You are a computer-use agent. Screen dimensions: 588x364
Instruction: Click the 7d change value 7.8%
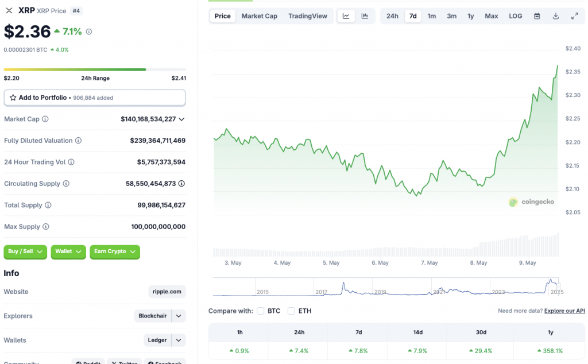358,351
